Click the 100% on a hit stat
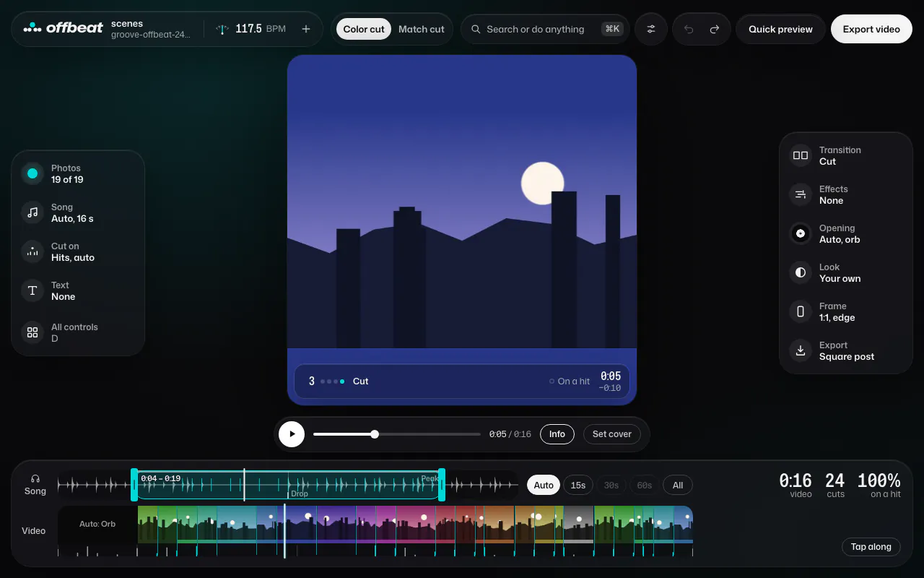The height and width of the screenshot is (578, 924). 879,486
